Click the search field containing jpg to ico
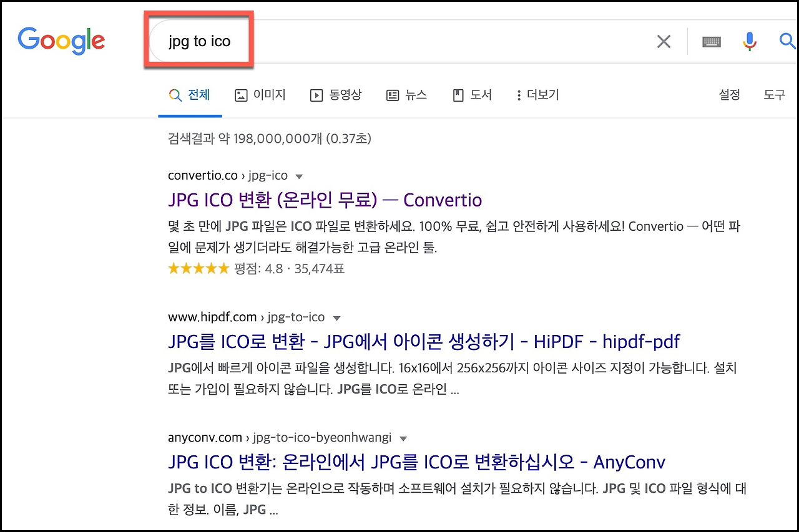Screen dimensions: 799x532 pyautogui.click(x=399, y=42)
